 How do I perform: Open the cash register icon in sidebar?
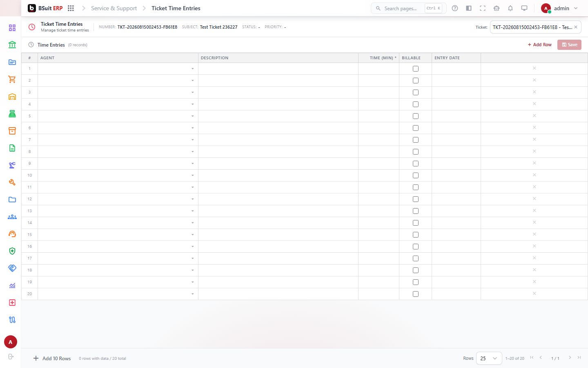[12, 114]
